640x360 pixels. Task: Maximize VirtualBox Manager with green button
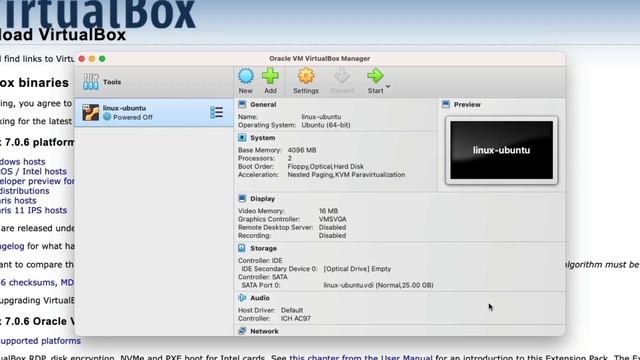click(x=102, y=59)
